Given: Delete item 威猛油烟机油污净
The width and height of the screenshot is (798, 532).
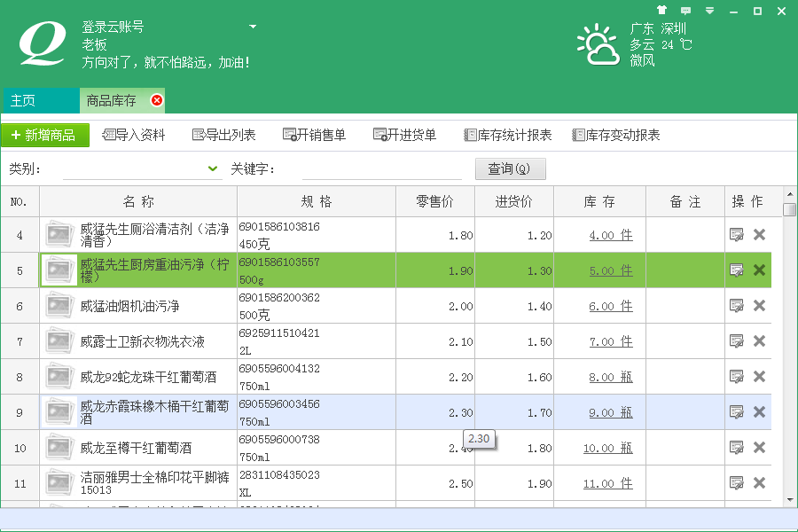Looking at the screenshot, I should click(759, 305).
